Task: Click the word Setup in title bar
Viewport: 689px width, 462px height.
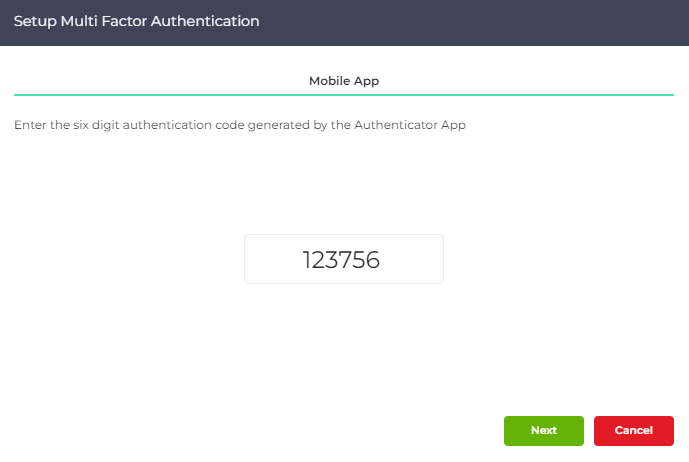Action: click(35, 22)
